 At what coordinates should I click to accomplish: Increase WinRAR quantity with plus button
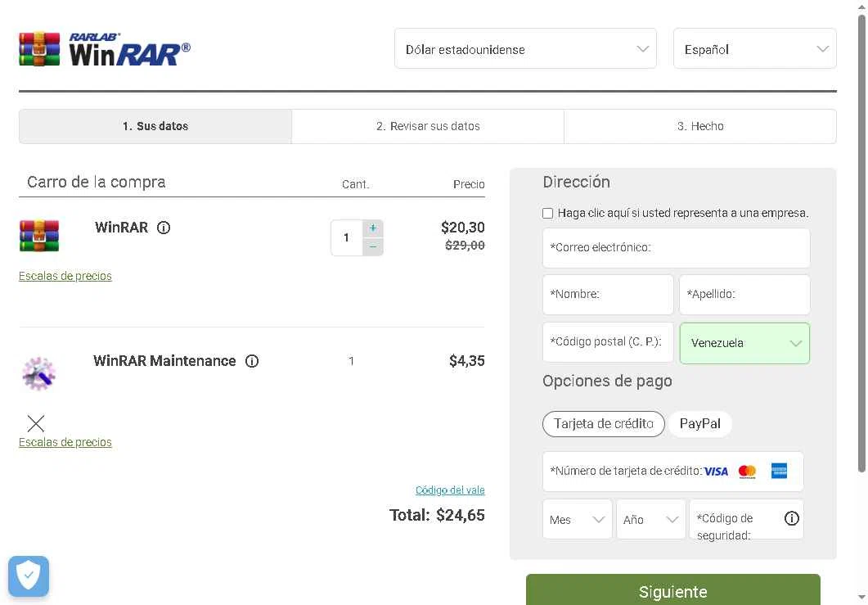coord(372,228)
